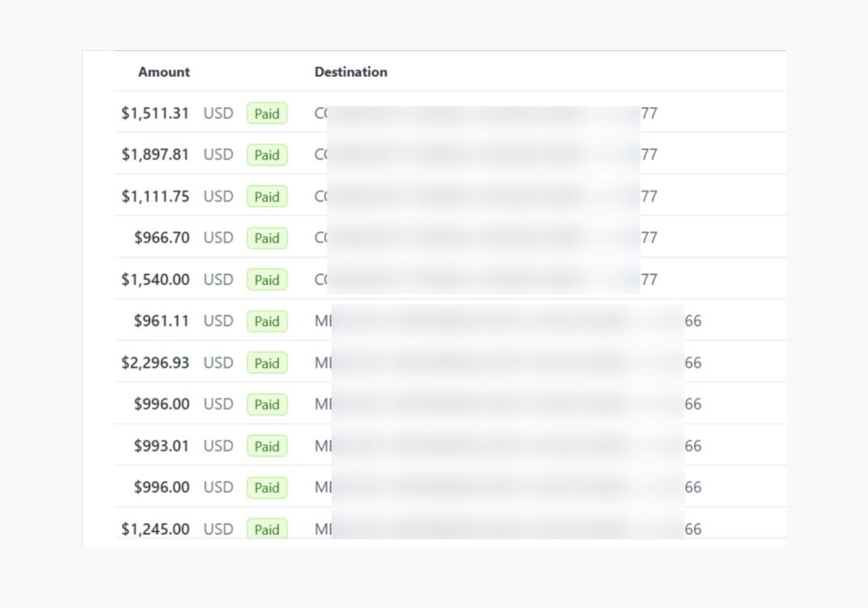Click the Paid status next to $1,897.81
Screen dimensions: 868x608
tap(267, 155)
